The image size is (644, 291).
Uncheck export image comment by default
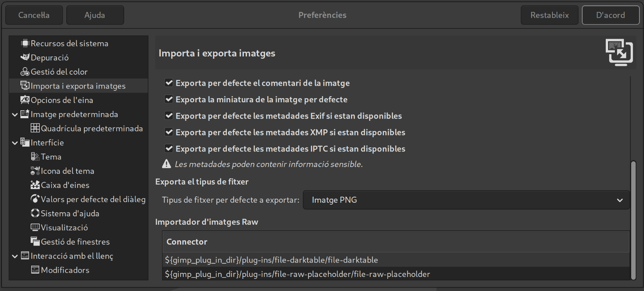pyautogui.click(x=169, y=83)
